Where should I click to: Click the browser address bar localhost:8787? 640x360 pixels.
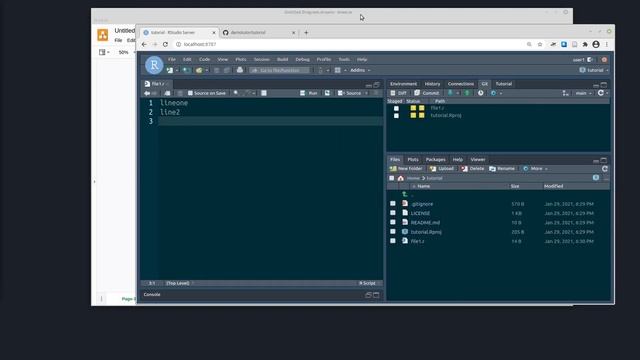200,44
